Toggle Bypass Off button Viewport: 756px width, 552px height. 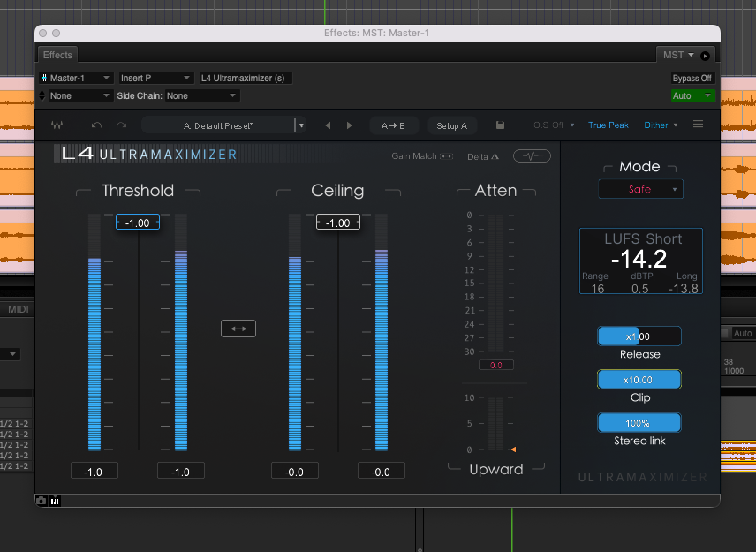tap(692, 78)
